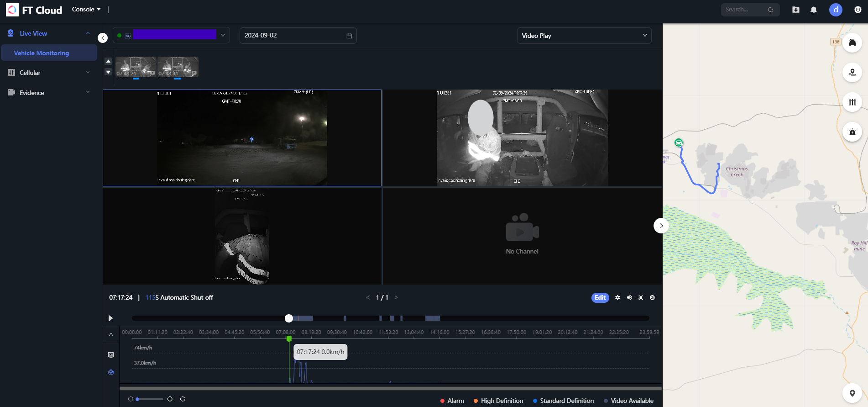Click the video playback progress slider handle
Viewport: 868px width, 407px height.
pyautogui.click(x=289, y=318)
